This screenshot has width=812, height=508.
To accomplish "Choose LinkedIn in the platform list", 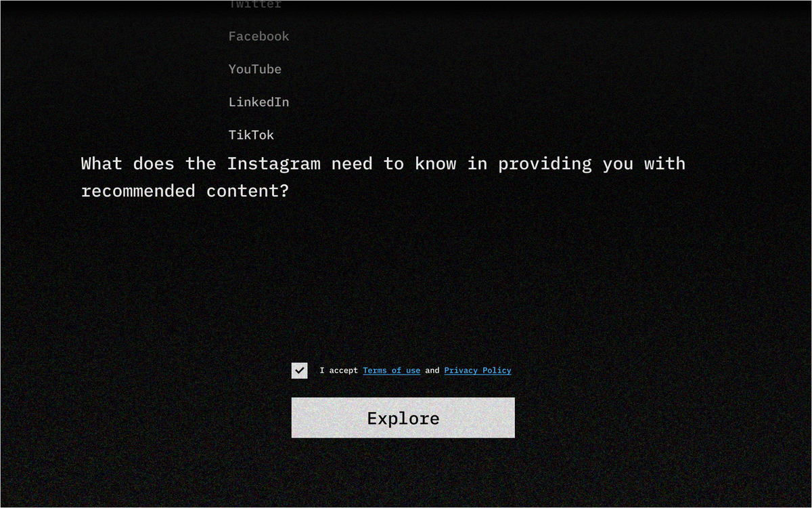I will tap(258, 102).
